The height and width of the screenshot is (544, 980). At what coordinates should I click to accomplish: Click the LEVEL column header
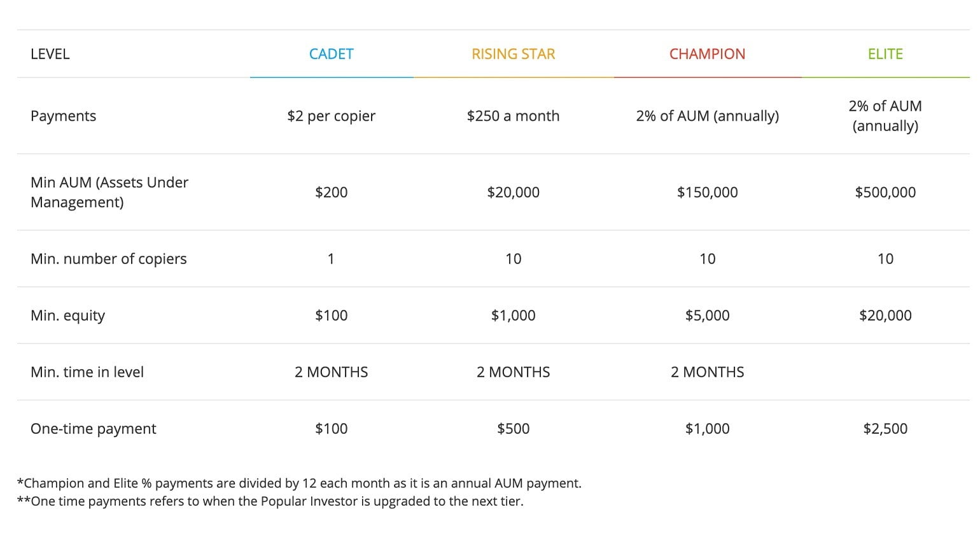tap(50, 54)
